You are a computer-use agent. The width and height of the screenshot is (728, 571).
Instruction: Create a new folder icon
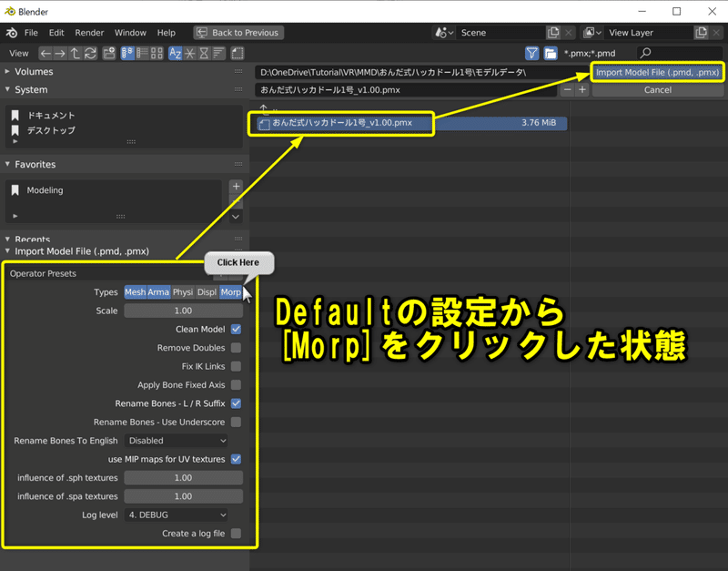pyautogui.click(x=108, y=54)
